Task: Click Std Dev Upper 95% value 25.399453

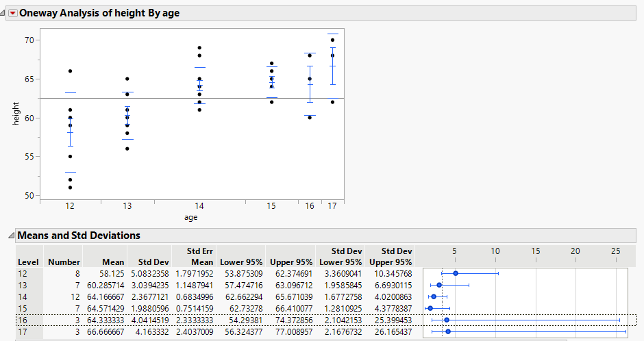Action: 393,320
